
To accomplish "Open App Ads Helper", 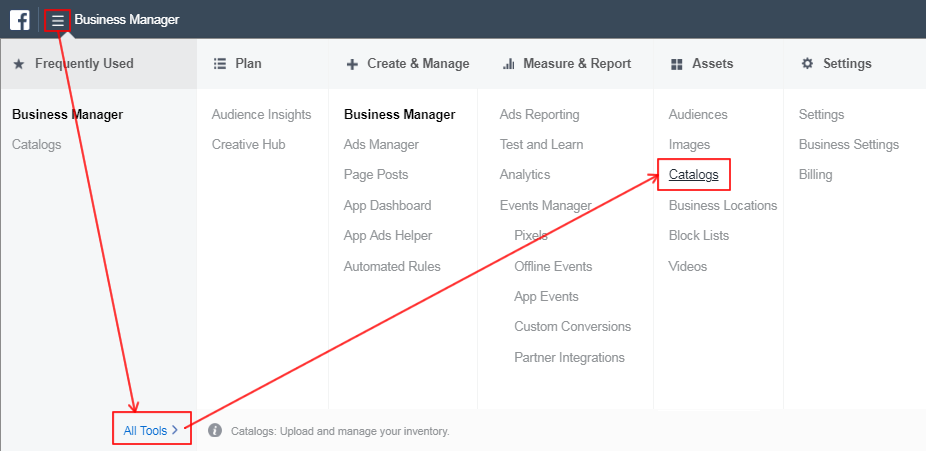I will (388, 236).
